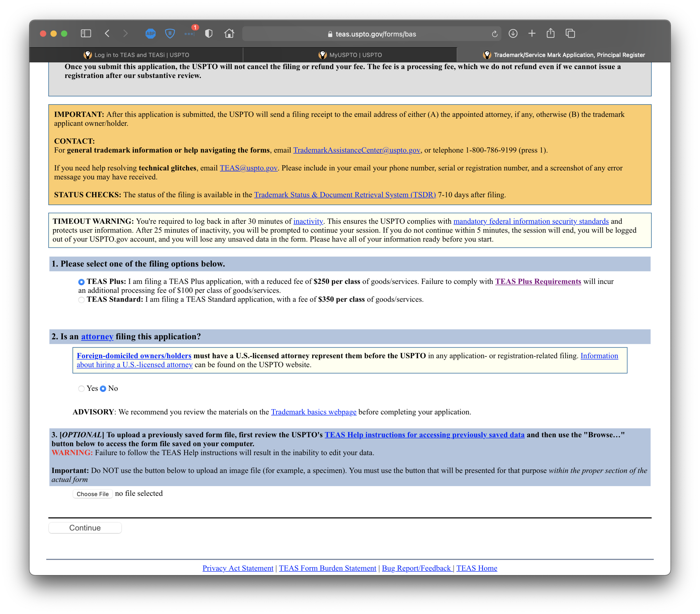Open the Privacy Act Statement link
The width and height of the screenshot is (700, 614).
238,568
